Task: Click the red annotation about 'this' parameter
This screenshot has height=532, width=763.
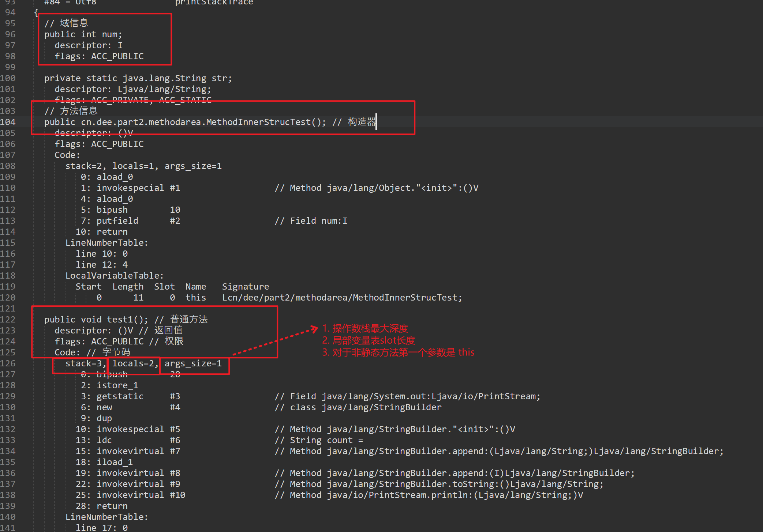Action: tap(398, 352)
